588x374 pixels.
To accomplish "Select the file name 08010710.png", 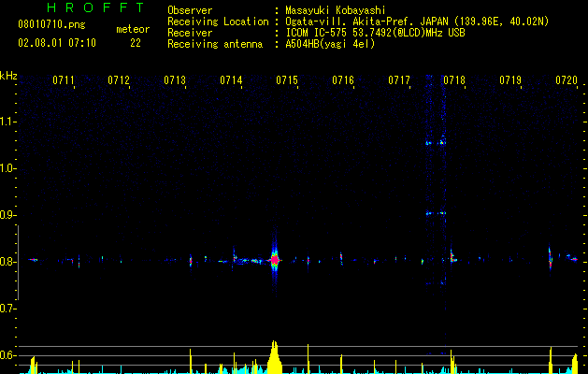I will pyautogui.click(x=51, y=25).
